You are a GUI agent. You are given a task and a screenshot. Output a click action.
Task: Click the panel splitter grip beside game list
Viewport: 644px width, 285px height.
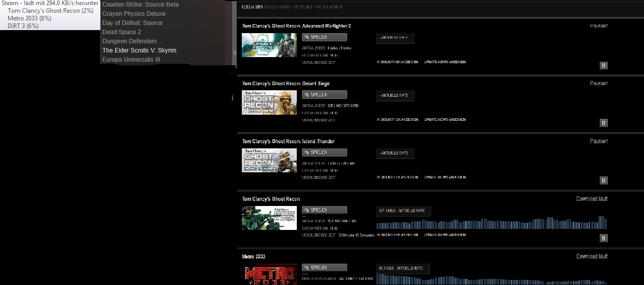point(235,53)
